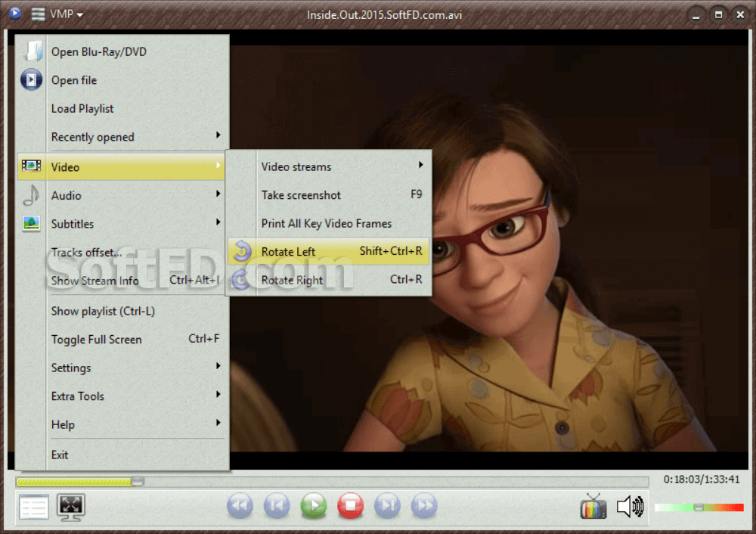Click the 0:18:03/1:33:41 time display
Screen dimensions: 756x534
pyautogui.click(x=702, y=480)
